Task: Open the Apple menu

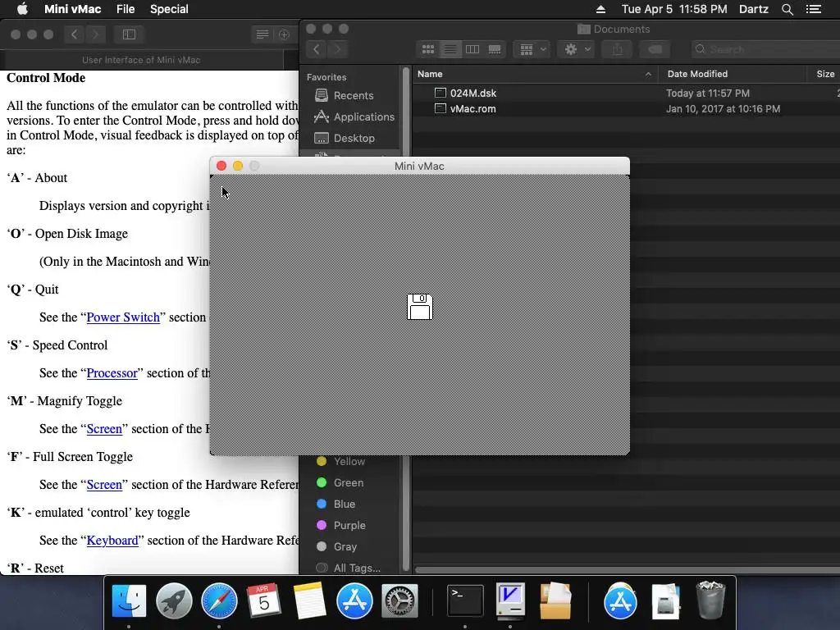Action: point(22,9)
